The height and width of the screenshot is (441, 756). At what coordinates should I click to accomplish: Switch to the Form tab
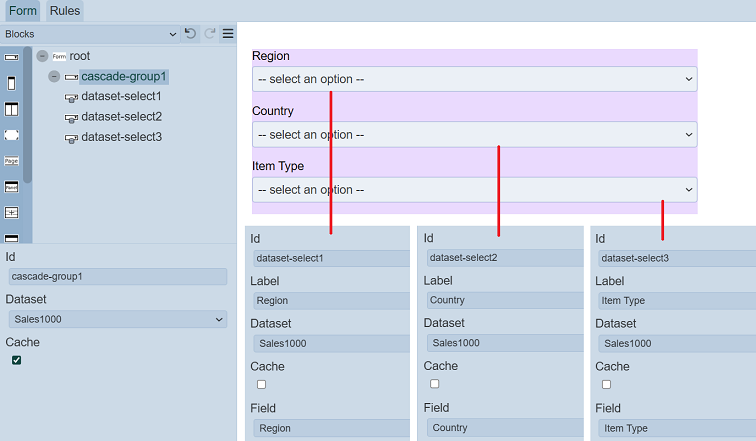coord(23,11)
